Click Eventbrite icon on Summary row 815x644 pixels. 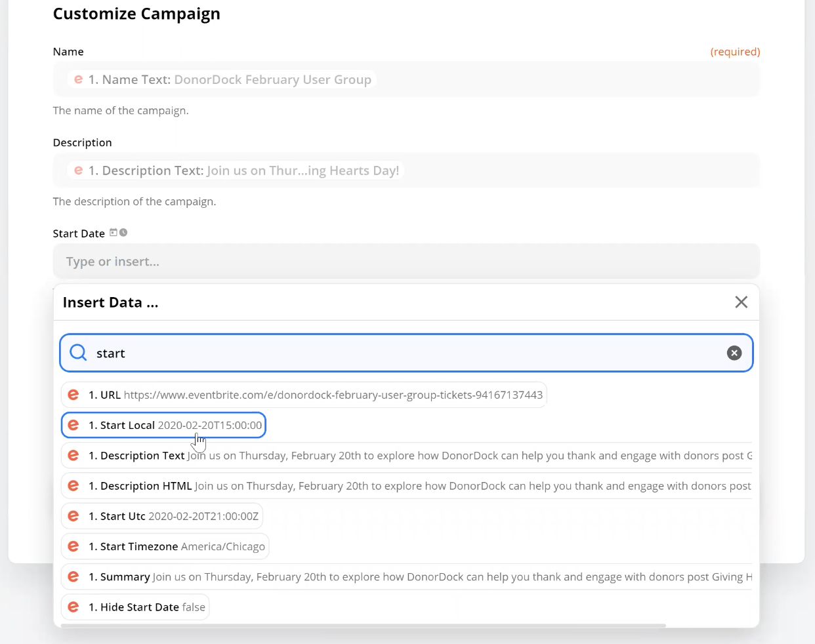coord(73,576)
